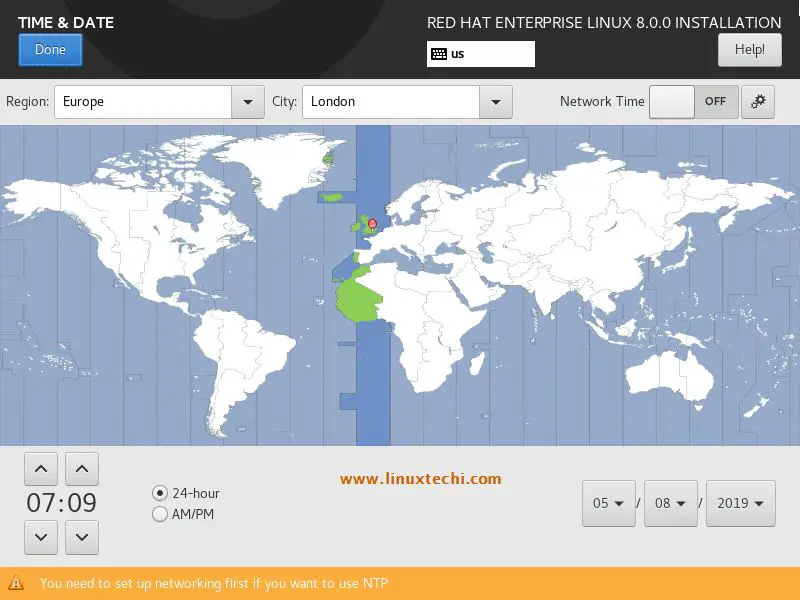Click into the Region field showing Europe
This screenshot has height=600, width=800.
pyautogui.click(x=143, y=102)
